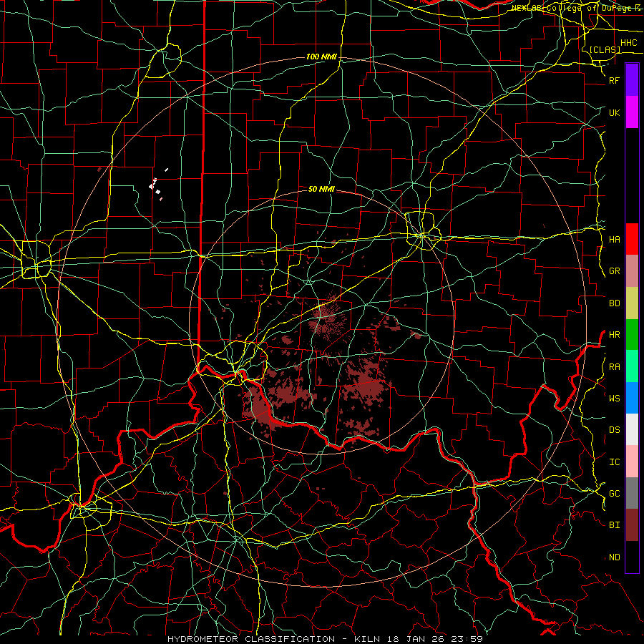
Task: Click the [CLAS] label
Action: tap(605, 49)
